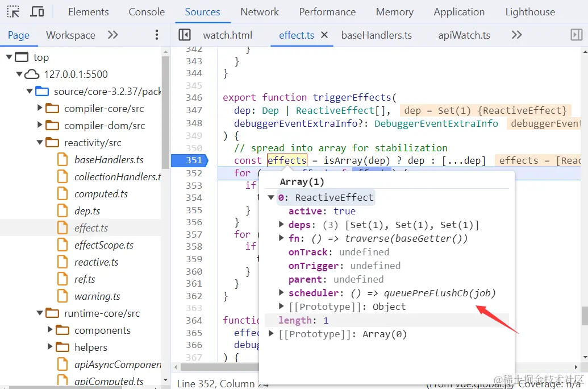Switch to the Lighthouse tab

point(530,12)
